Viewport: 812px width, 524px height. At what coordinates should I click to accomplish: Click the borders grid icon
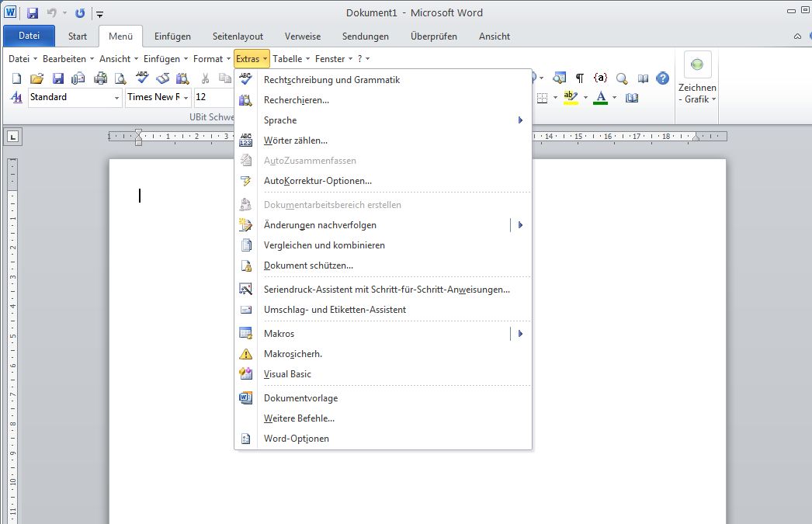point(542,98)
